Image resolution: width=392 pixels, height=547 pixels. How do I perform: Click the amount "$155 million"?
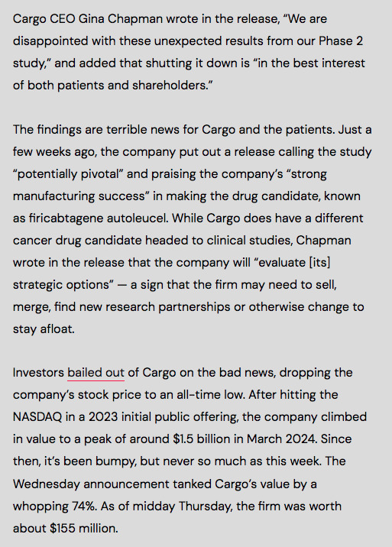tap(83, 529)
